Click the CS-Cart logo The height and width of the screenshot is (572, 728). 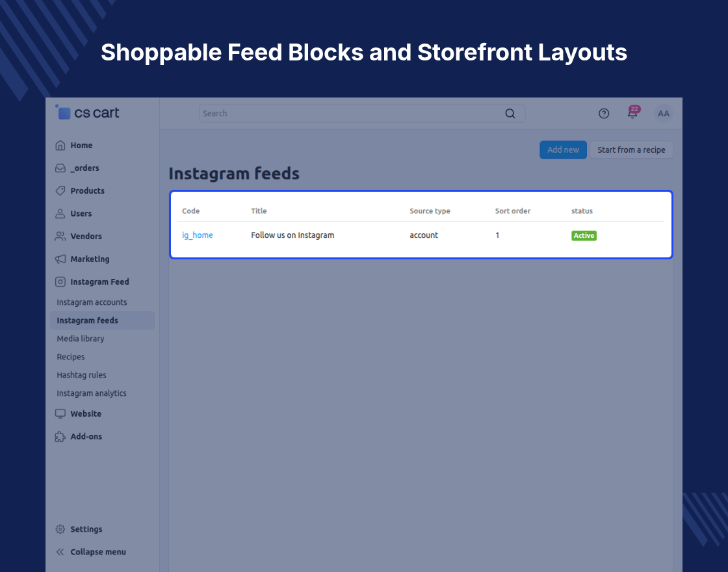87,112
